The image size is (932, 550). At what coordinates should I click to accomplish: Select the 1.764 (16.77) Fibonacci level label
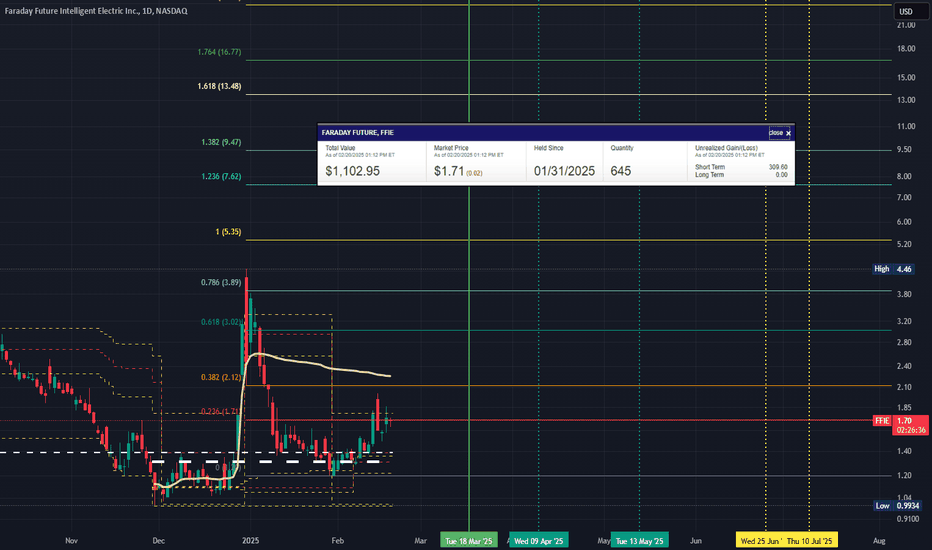click(219, 52)
